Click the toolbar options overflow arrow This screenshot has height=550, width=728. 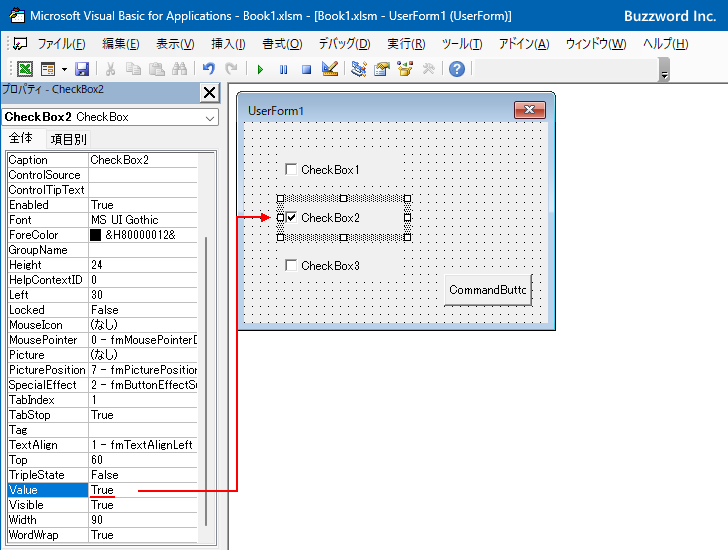664,70
